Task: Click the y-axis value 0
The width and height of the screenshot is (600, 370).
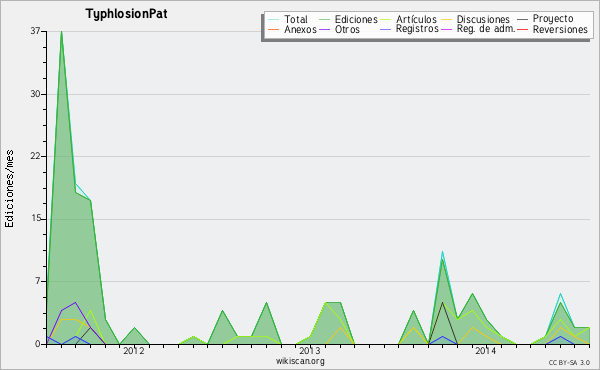Action: click(38, 344)
